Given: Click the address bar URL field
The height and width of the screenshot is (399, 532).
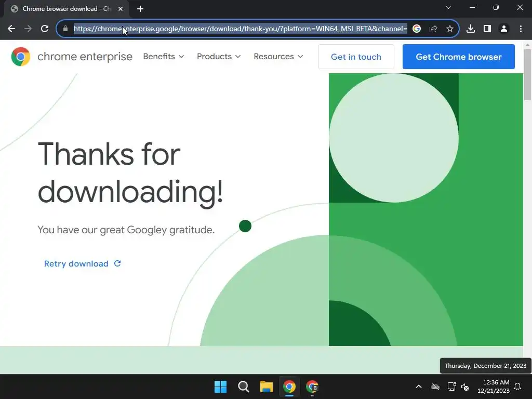Looking at the screenshot, I should pyautogui.click(x=240, y=29).
